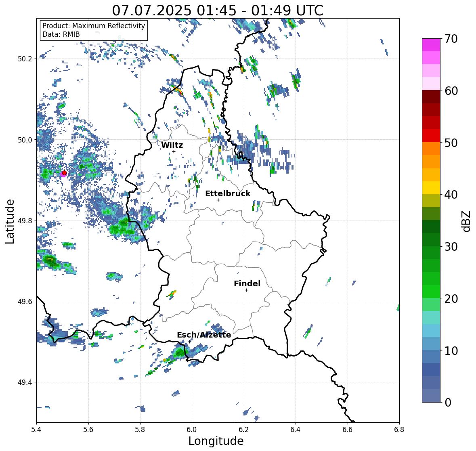Click the bright red colorbar segment

point(431,136)
